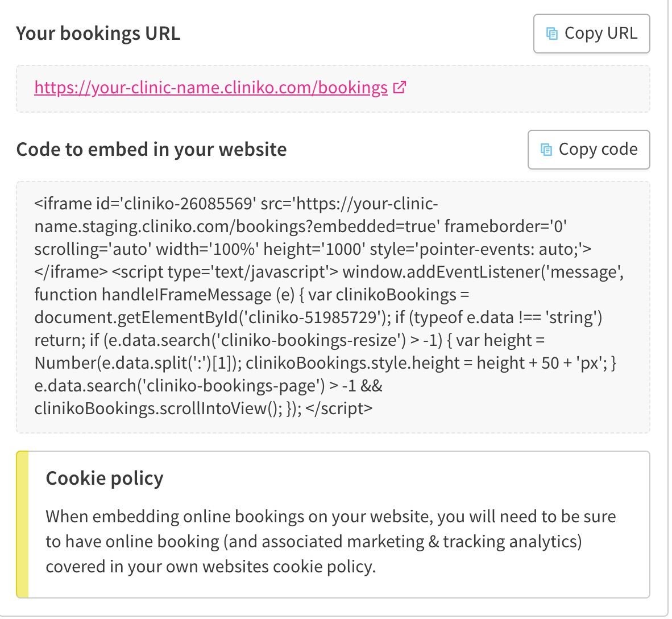This screenshot has width=672, height=619.
Task: Click the Copy URL button
Action: (x=591, y=34)
